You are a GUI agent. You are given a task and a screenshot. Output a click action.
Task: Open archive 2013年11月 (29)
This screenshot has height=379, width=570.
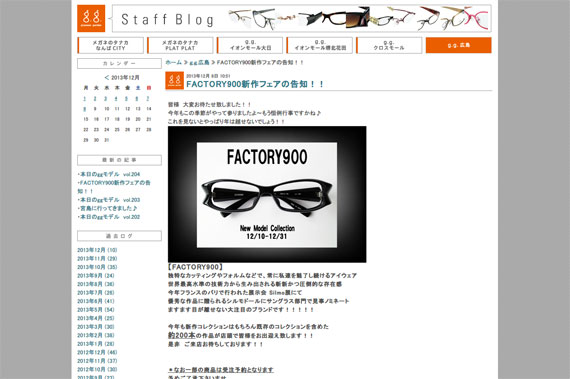(97, 259)
